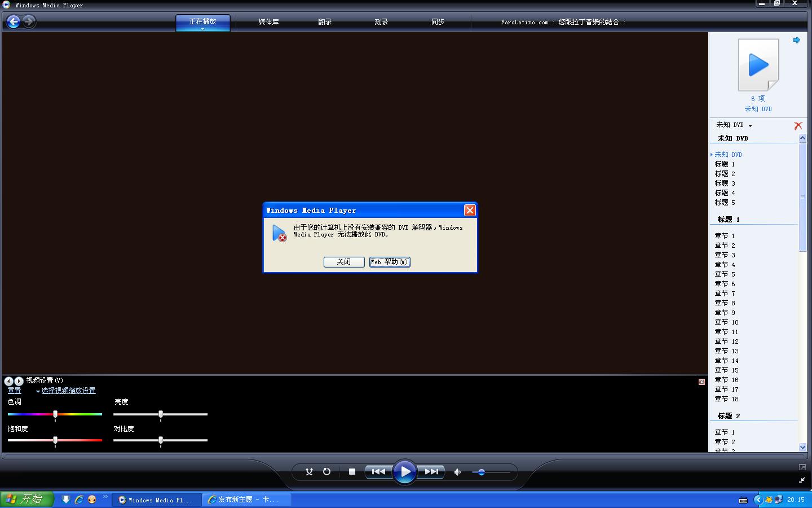The width and height of the screenshot is (812, 508).
Task: Select 标题 2 in the DVD list
Action: 725,174
